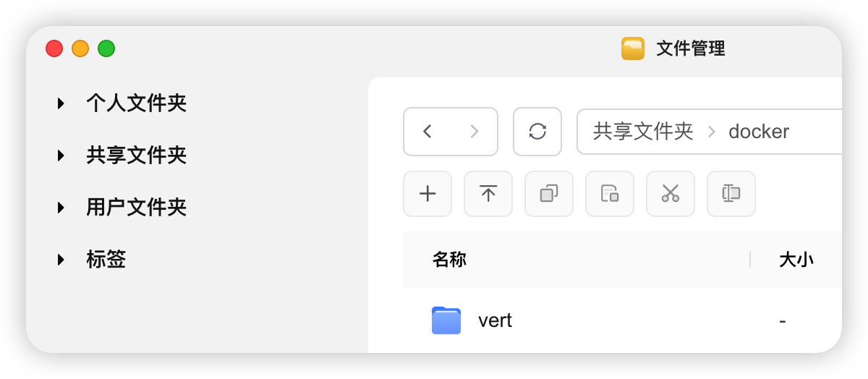Click the scissors cut icon
Image resolution: width=868 pixels, height=379 pixels.
coord(671,194)
